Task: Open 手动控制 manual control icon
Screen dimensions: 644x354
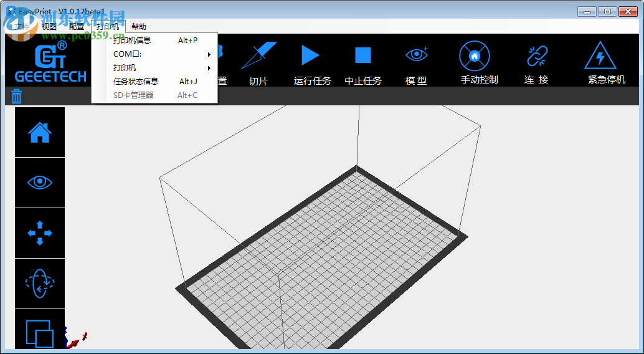Action: (x=475, y=56)
